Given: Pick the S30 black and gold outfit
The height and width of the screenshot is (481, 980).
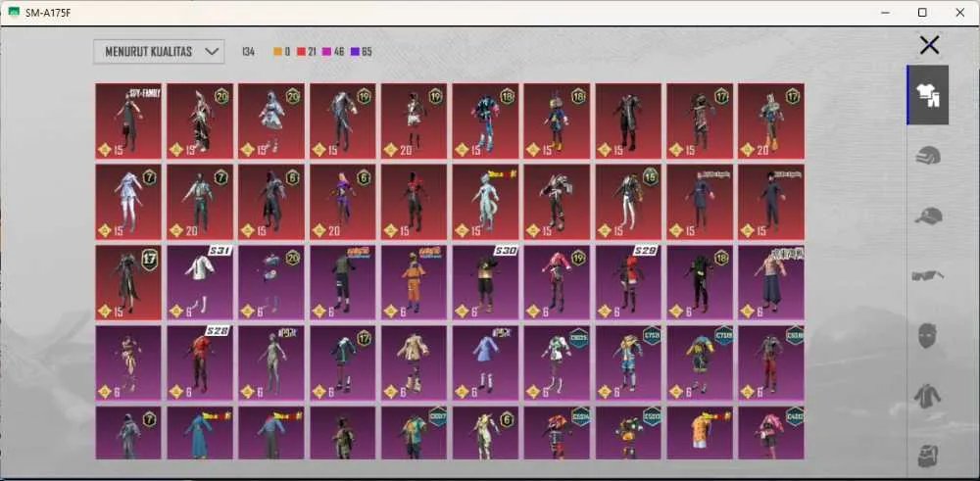Looking at the screenshot, I should point(486,282).
